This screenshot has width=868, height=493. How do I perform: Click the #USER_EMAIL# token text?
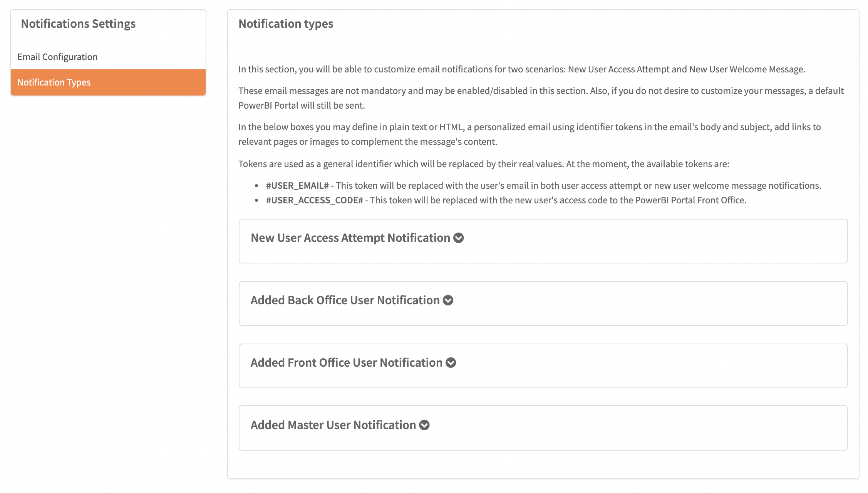[297, 186]
